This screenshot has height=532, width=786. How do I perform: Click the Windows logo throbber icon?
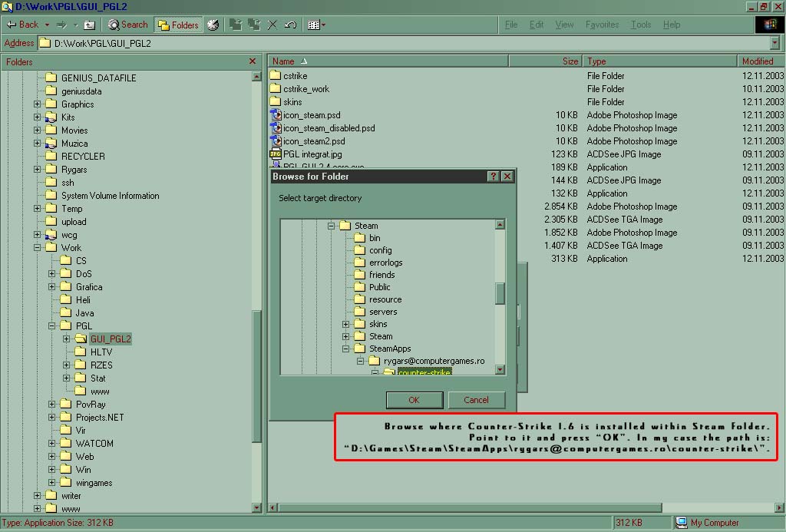click(x=769, y=25)
